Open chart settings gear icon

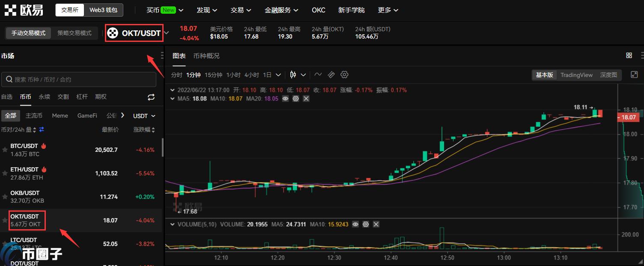tap(344, 75)
